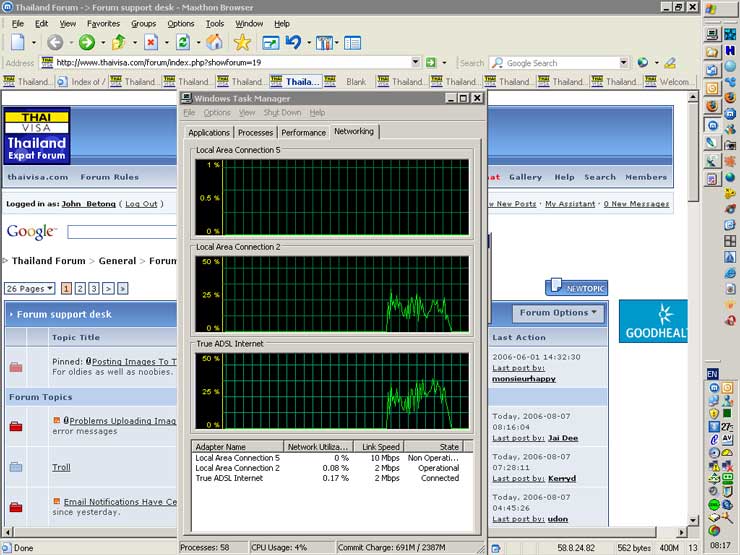Open the browser Groups menu

pyautogui.click(x=143, y=24)
